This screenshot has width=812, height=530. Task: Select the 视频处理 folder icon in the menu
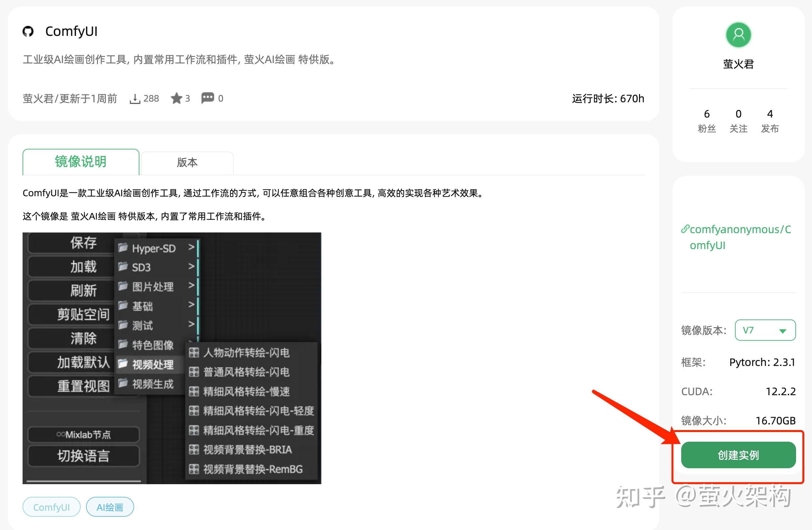(x=123, y=365)
